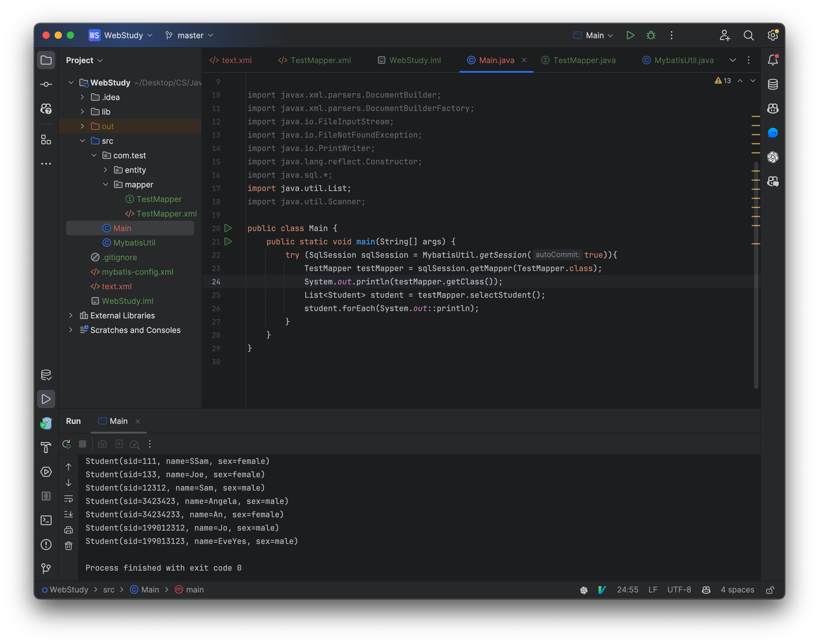The width and height of the screenshot is (819, 644).
Task: Toggle the Notifications icon in toolbar
Action: click(x=773, y=60)
